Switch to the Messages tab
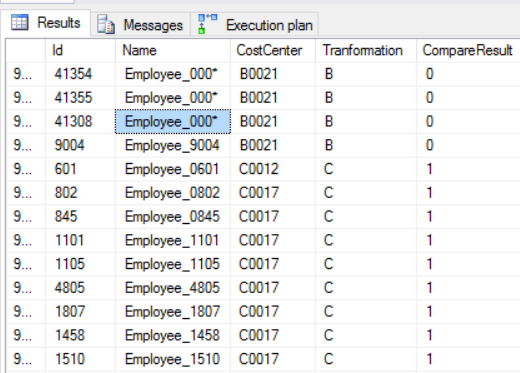This screenshot has height=373, width=520. 140,25
